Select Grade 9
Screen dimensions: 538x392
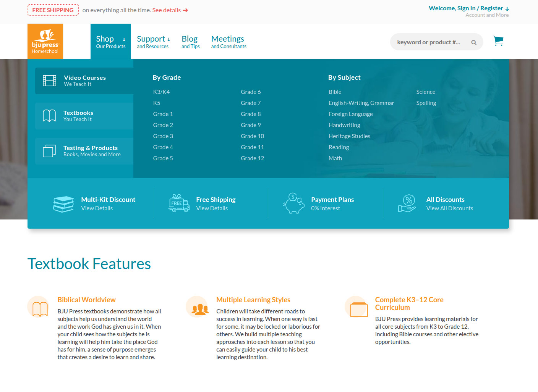251,125
